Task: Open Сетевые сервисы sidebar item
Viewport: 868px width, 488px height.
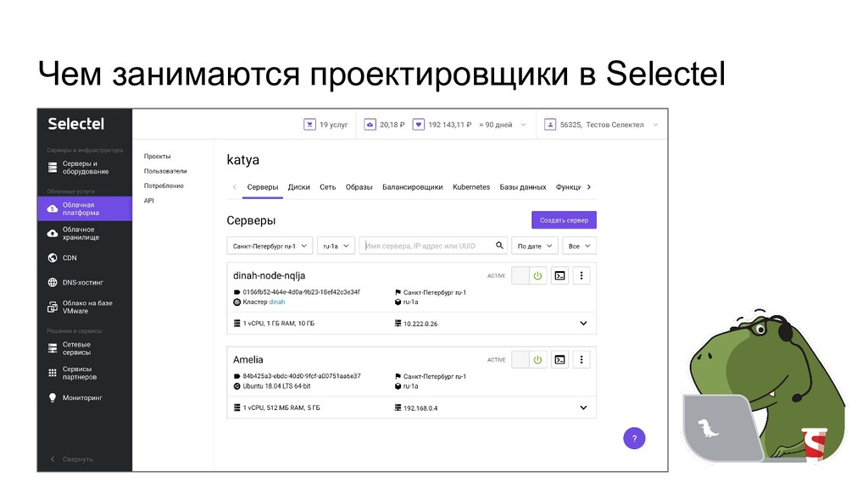Action: pyautogui.click(x=85, y=348)
